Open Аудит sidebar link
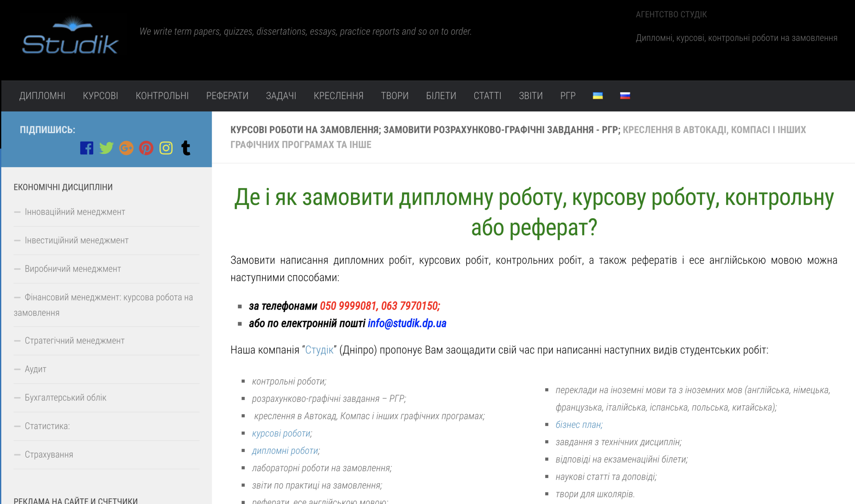The height and width of the screenshot is (504, 855). pyautogui.click(x=35, y=369)
